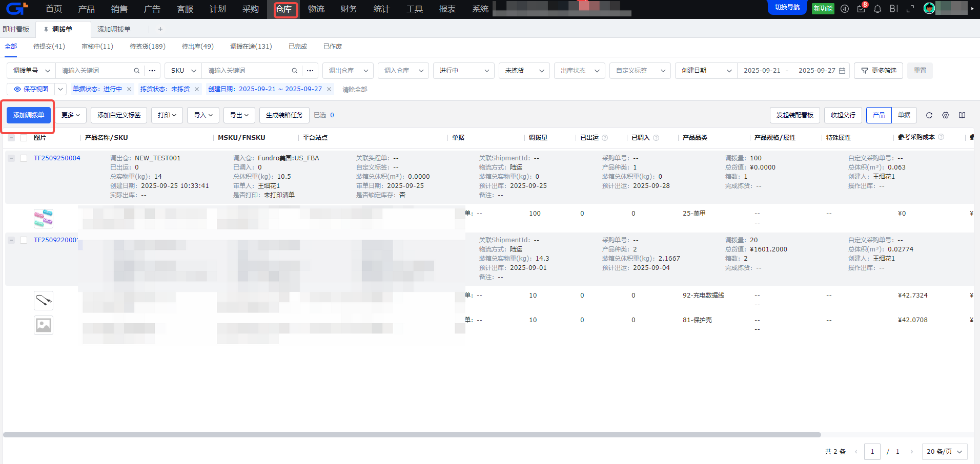Click the search icon in the 调拨单号 keyword field
The width and height of the screenshot is (980, 464).
(137, 71)
